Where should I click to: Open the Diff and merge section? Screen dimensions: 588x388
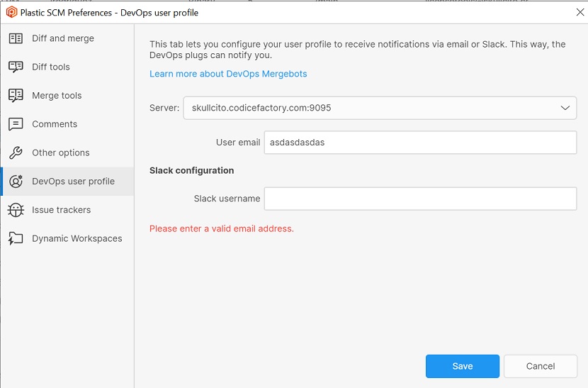point(63,38)
